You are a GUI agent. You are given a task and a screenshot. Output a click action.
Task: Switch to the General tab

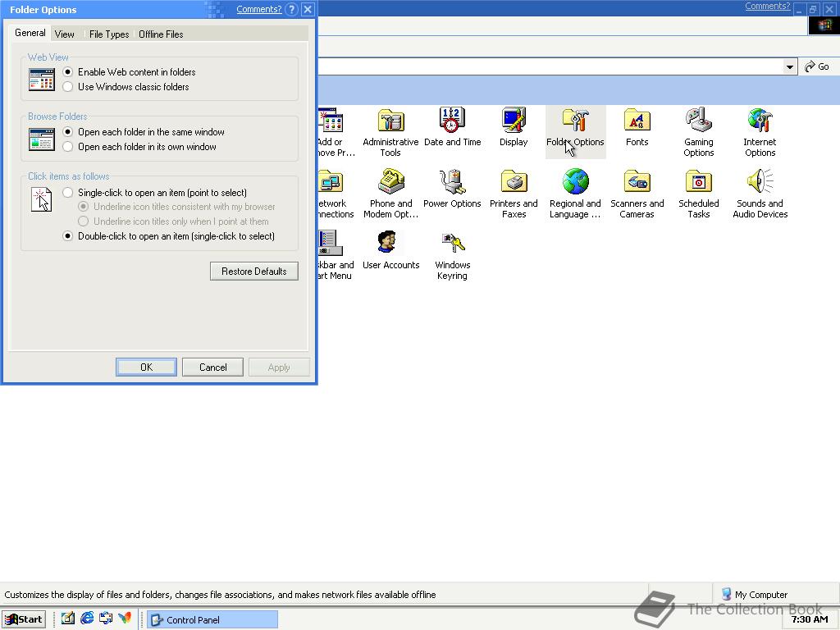click(x=30, y=33)
